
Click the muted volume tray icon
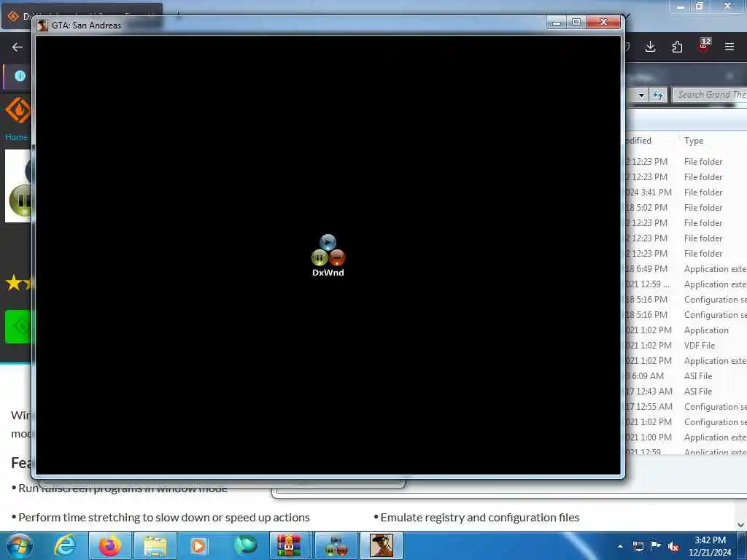point(673,547)
